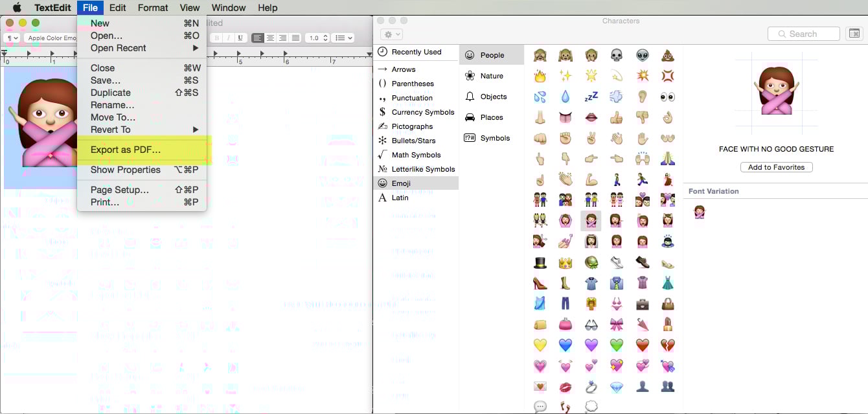The image size is (868, 414).
Task: Open the Format menu in menu bar
Action: (x=153, y=8)
